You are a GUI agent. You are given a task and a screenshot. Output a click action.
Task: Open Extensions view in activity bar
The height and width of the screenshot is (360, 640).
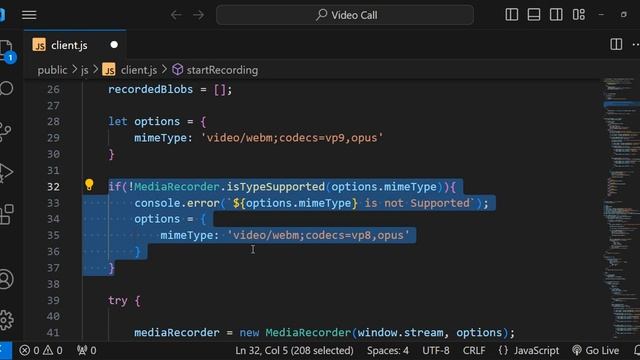point(7,214)
